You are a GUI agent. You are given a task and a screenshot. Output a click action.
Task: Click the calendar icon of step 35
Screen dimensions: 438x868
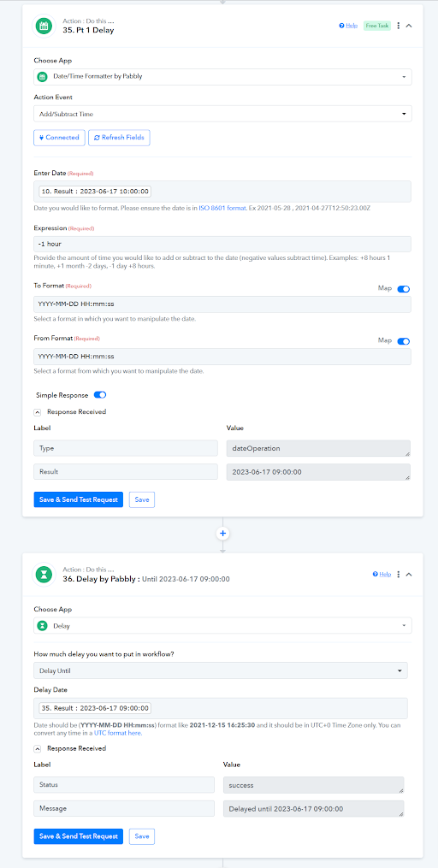[44, 26]
